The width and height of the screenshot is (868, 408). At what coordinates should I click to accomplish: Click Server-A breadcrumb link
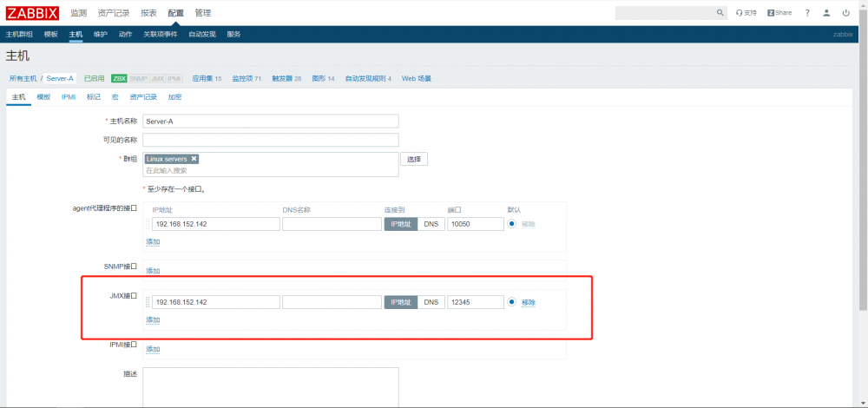point(60,79)
